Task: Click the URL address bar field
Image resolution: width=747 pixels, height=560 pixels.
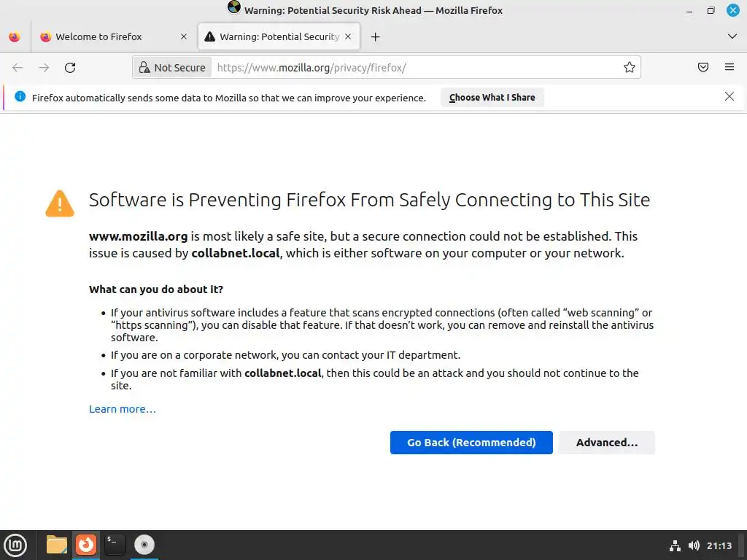Action: point(416,68)
